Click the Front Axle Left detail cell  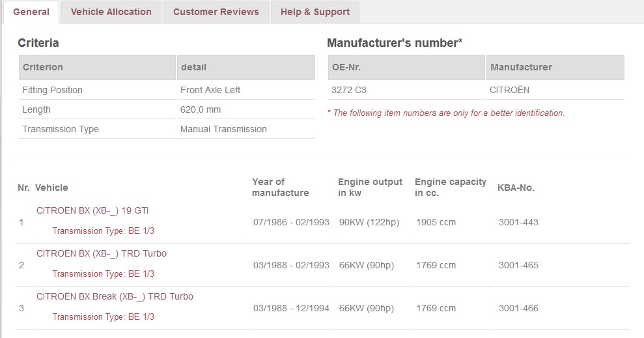click(x=246, y=90)
